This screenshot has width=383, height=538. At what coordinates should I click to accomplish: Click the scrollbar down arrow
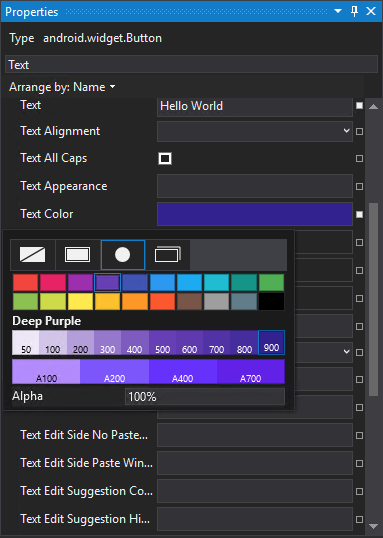373,526
